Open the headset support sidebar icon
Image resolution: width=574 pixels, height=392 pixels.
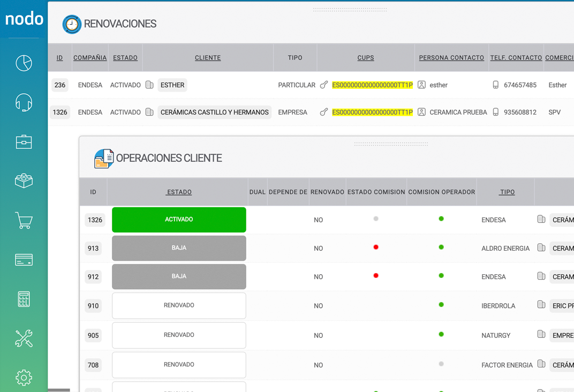coord(24,102)
